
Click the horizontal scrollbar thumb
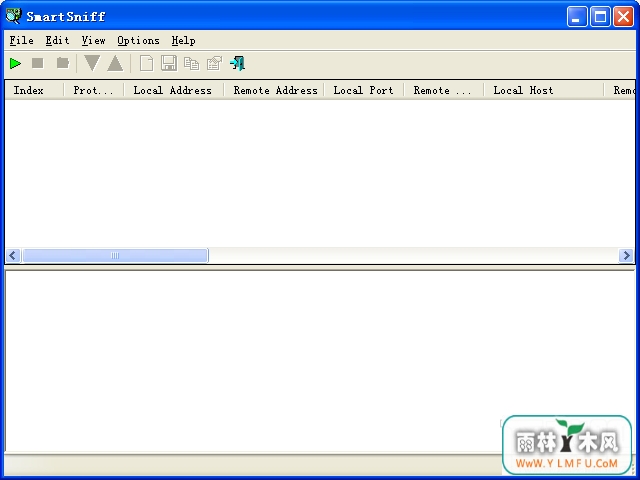click(115, 256)
